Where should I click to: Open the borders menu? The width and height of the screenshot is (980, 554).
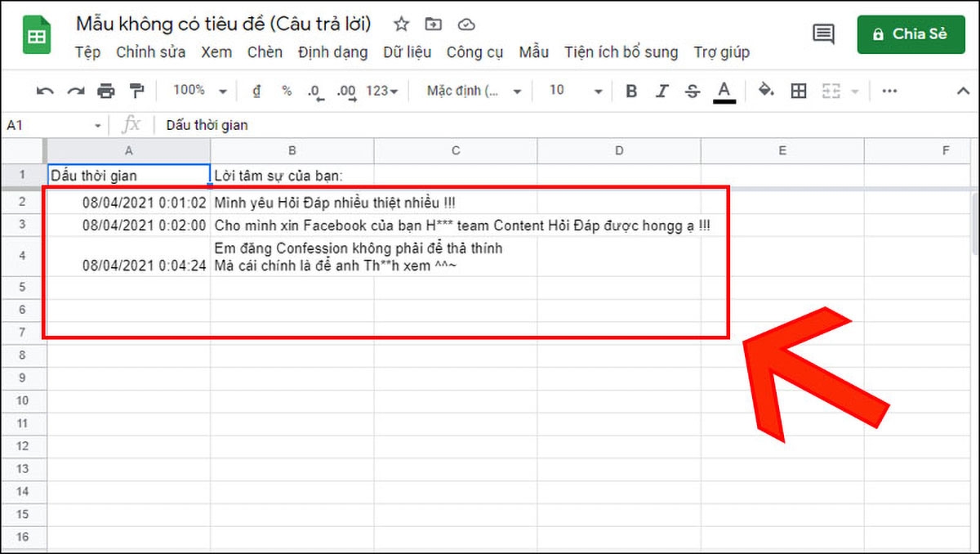[x=798, y=91]
